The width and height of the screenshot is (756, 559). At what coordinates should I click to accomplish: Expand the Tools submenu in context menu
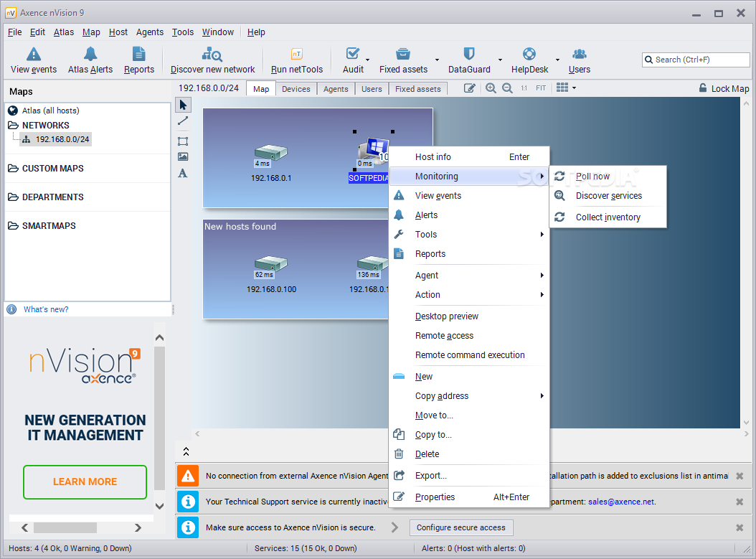tap(469, 235)
